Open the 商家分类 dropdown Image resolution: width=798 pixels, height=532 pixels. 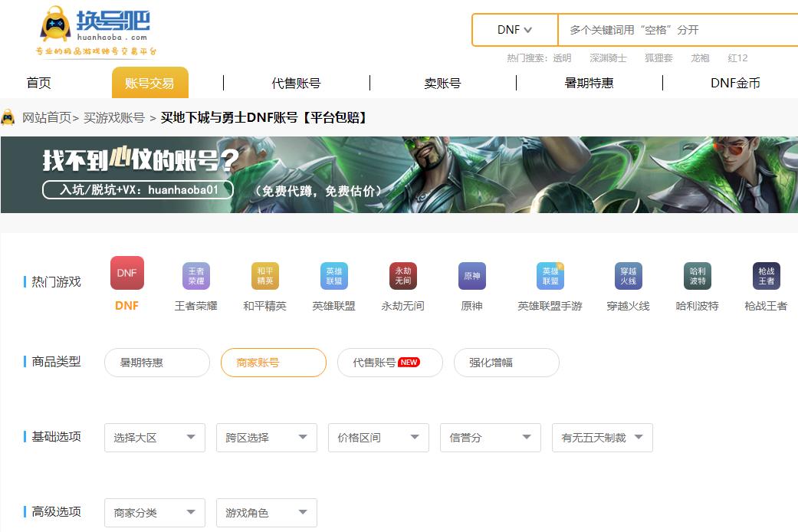coord(154,512)
